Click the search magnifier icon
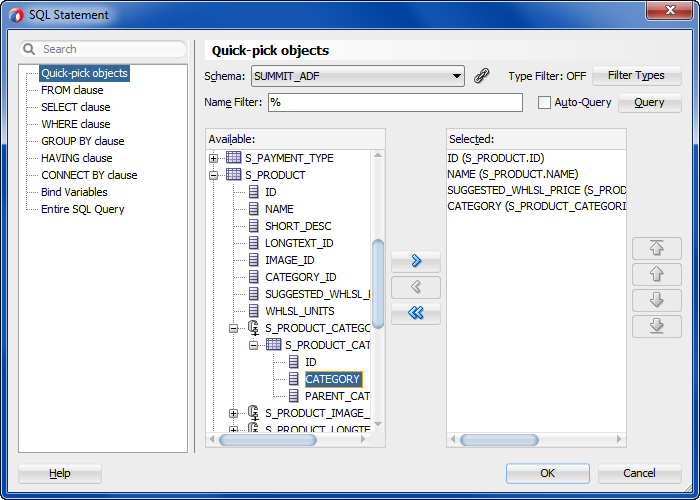The image size is (700, 500). (x=29, y=49)
